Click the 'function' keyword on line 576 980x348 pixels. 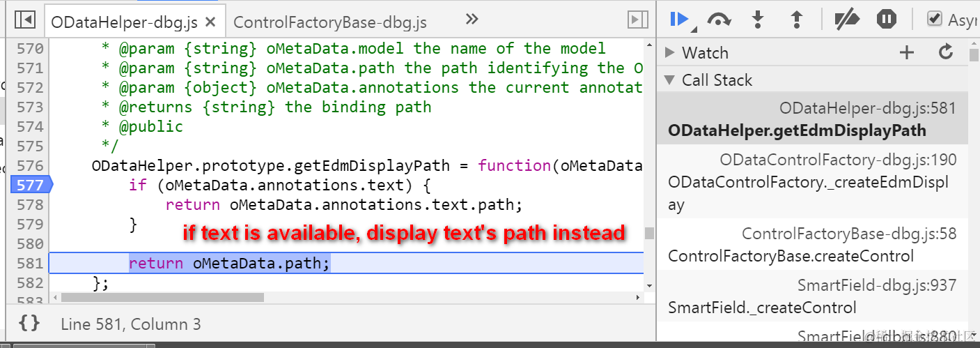pyautogui.click(x=514, y=165)
